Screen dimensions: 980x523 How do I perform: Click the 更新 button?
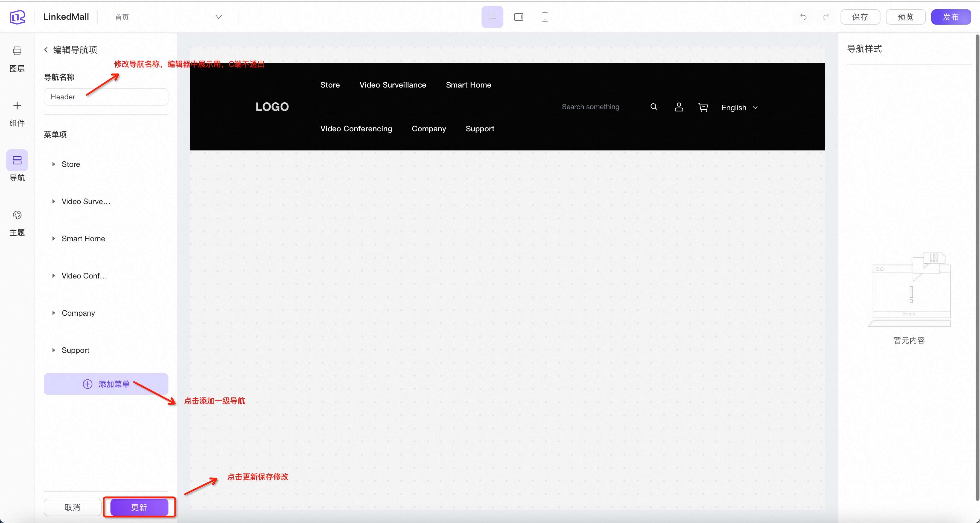point(139,507)
